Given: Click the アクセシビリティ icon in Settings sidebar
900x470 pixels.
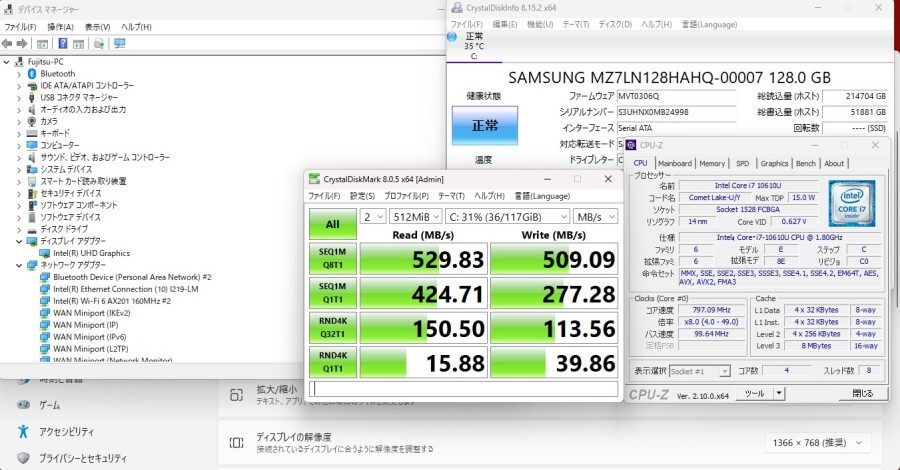Looking at the screenshot, I should pyautogui.click(x=23, y=431).
